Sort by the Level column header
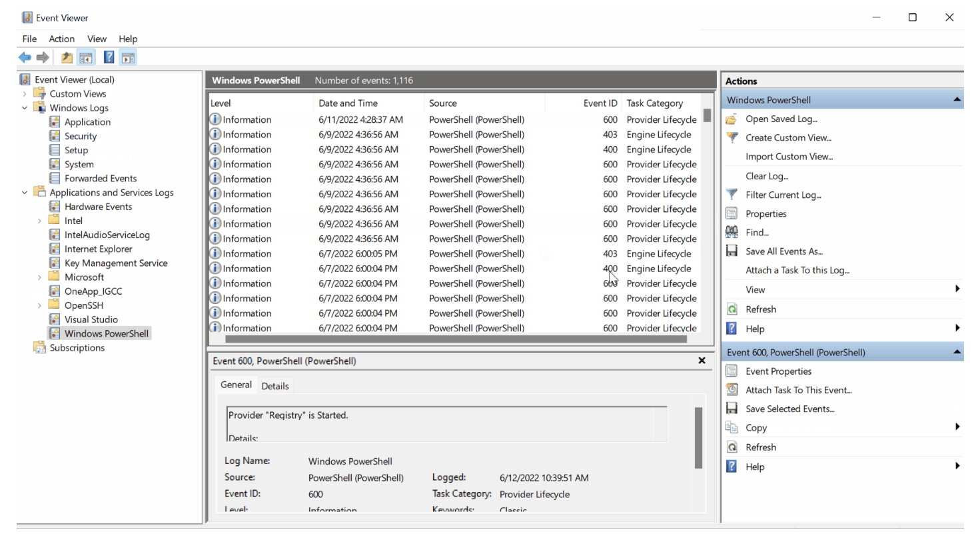 (x=261, y=103)
